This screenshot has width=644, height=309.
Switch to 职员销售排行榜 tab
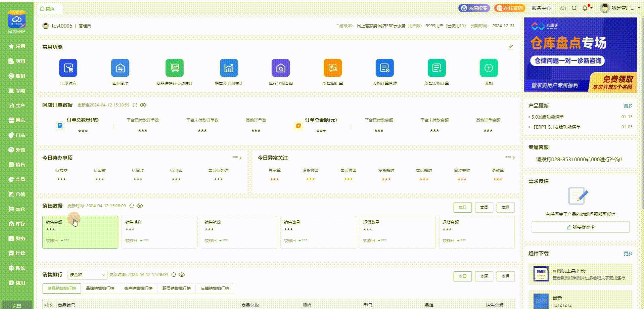[177, 289]
